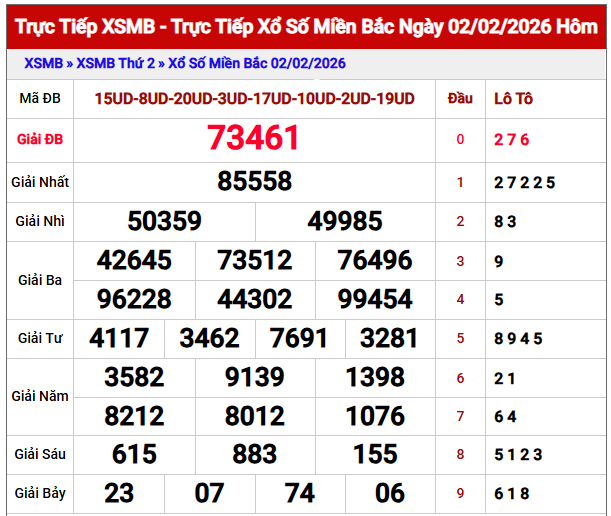
Task: Select the Giải Sáu number 883
Action: [x=255, y=454]
